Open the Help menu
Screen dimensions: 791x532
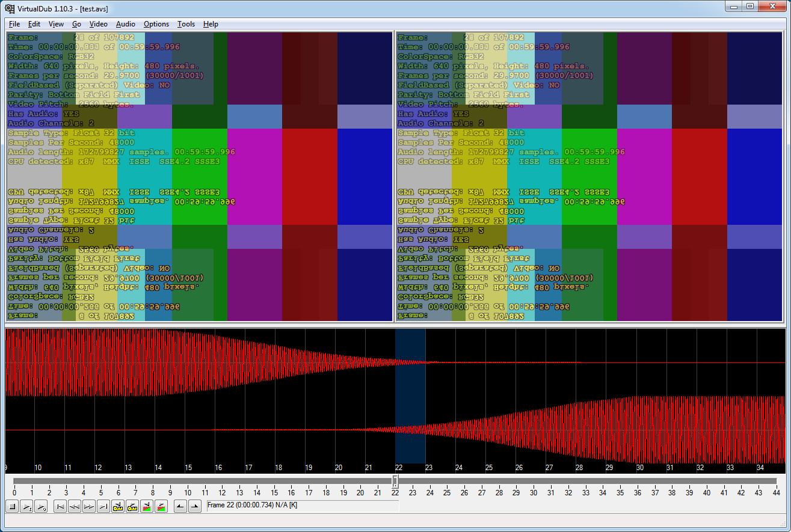coord(211,24)
